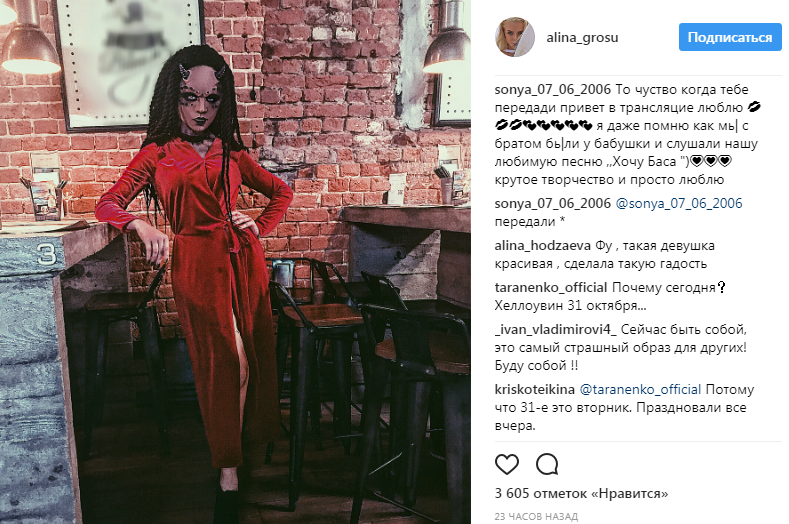Click the alina_grosu username link
789x524 pixels.
pyautogui.click(x=582, y=37)
